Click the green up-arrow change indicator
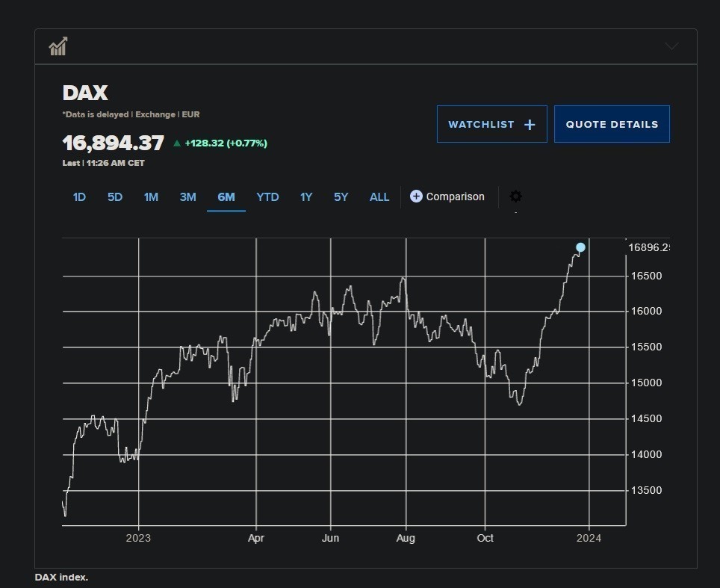Image resolution: width=720 pixels, height=588 pixels. click(x=177, y=143)
